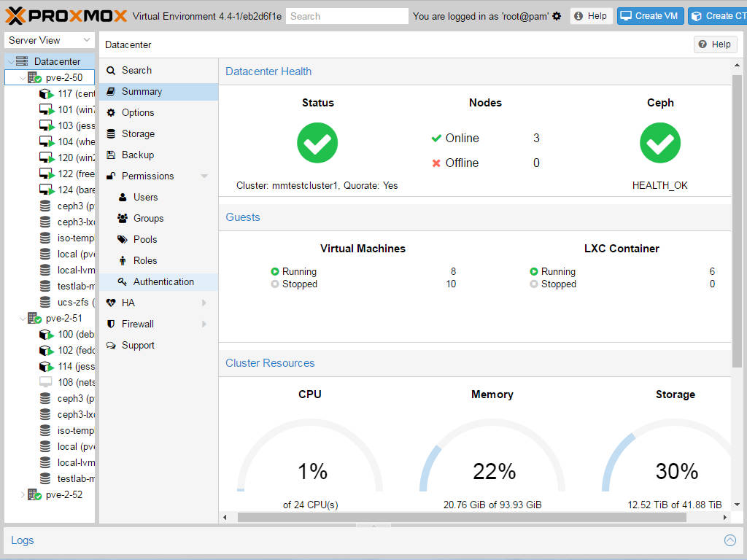Screen dimensions: 747x560
Task: Select the Storage section icon
Action: (112, 133)
